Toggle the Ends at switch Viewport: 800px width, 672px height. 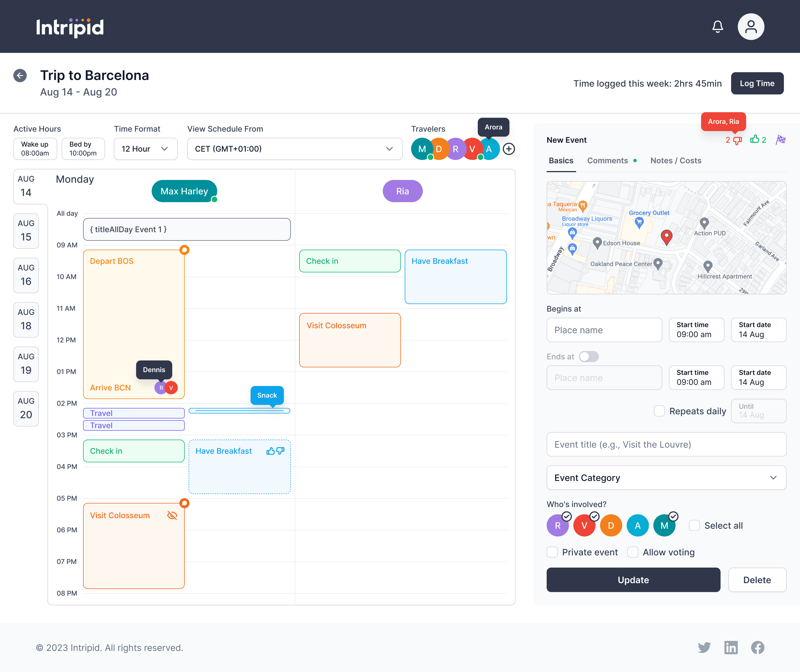[x=588, y=357]
